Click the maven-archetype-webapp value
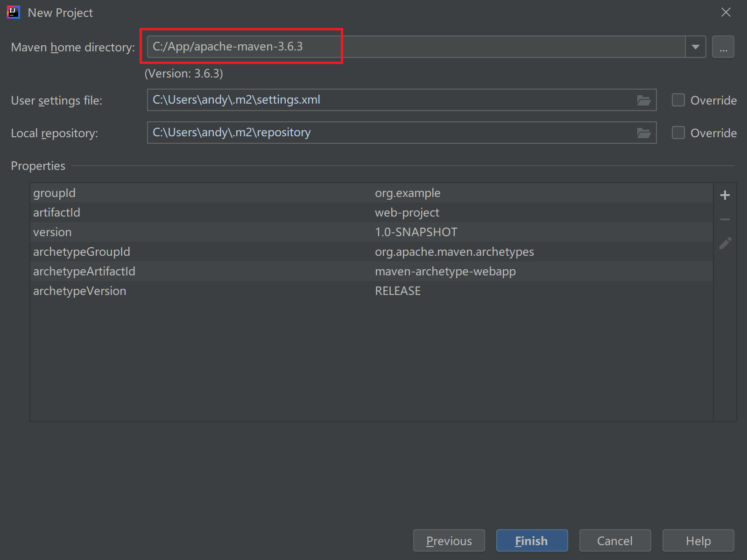 (x=445, y=271)
